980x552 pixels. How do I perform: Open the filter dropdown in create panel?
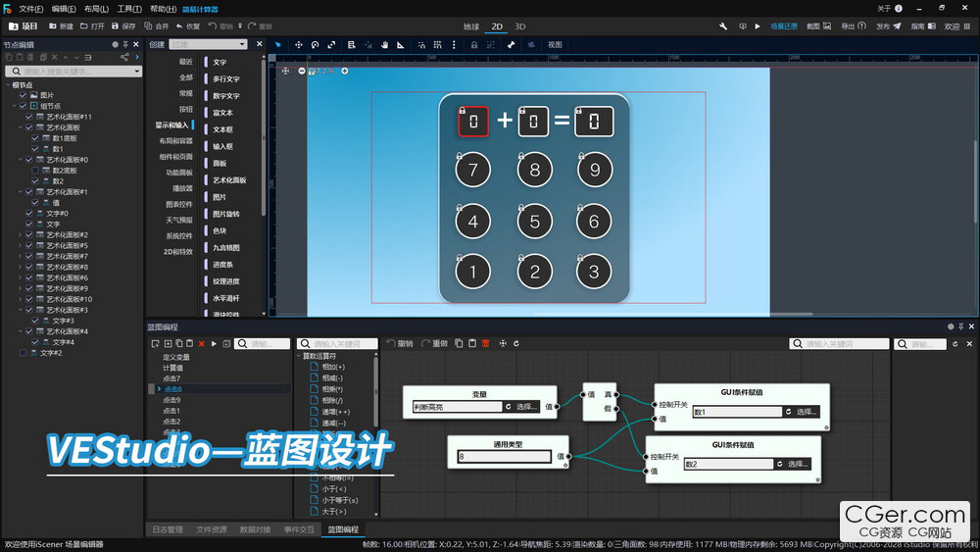[242, 44]
